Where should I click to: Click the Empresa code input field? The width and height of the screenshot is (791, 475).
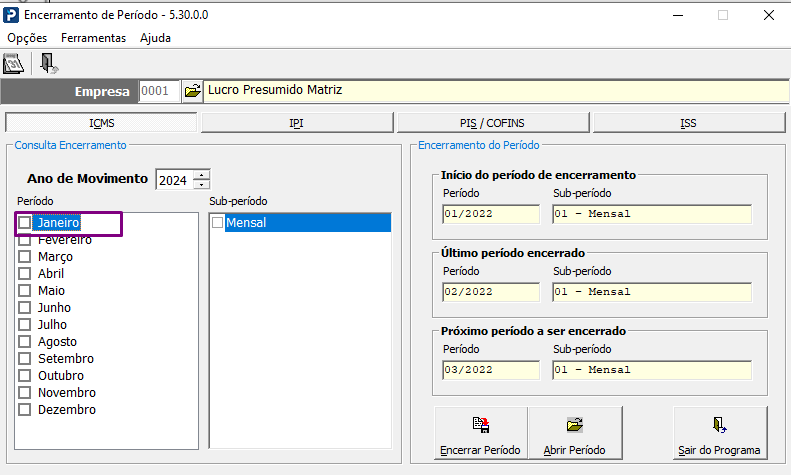(159, 91)
